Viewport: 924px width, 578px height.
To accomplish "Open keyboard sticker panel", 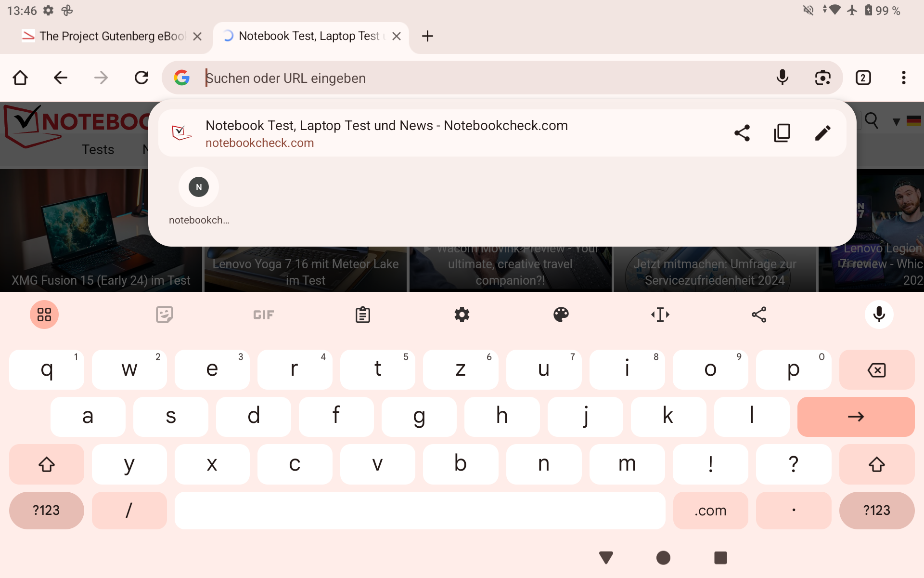I will tap(164, 315).
